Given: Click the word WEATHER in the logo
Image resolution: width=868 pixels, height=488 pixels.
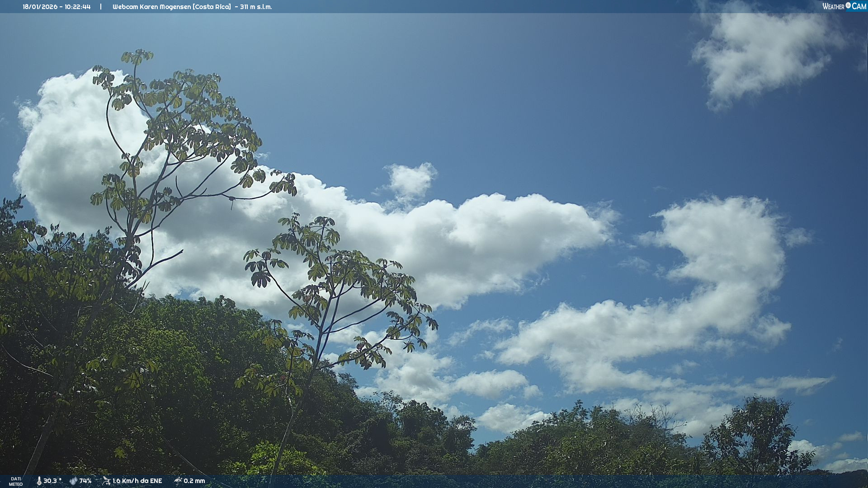Looking at the screenshot, I should (x=833, y=6).
